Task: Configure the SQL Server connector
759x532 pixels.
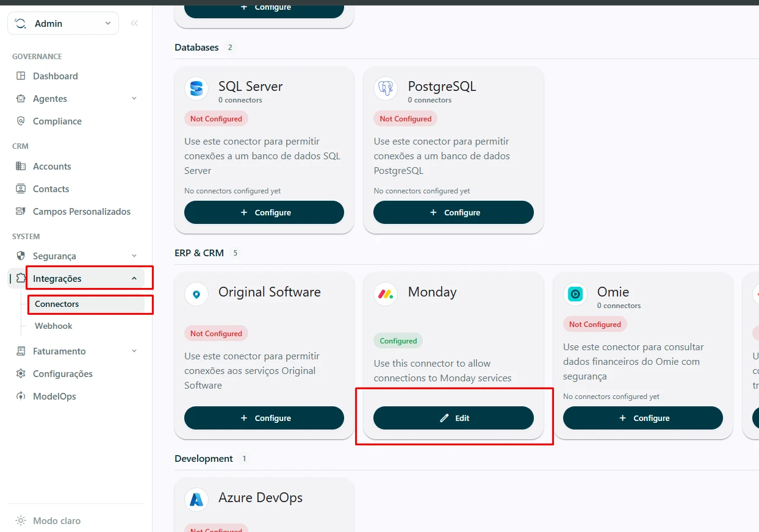Action: point(264,212)
